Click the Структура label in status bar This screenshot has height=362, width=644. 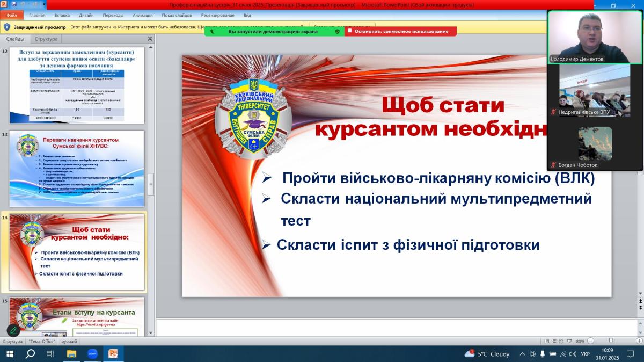point(13,341)
